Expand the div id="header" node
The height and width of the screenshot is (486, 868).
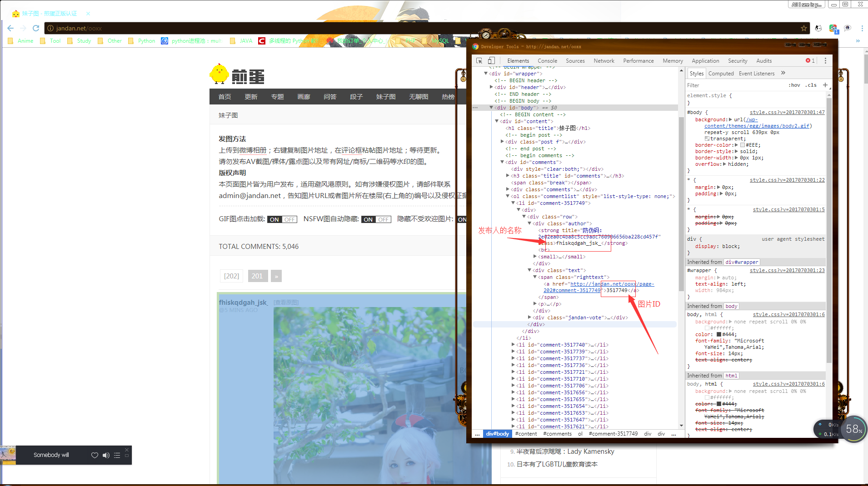pyautogui.click(x=491, y=87)
